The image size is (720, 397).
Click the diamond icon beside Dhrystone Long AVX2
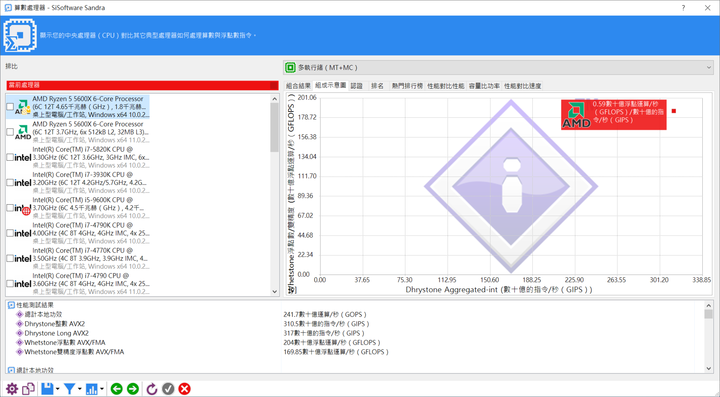[19, 333]
